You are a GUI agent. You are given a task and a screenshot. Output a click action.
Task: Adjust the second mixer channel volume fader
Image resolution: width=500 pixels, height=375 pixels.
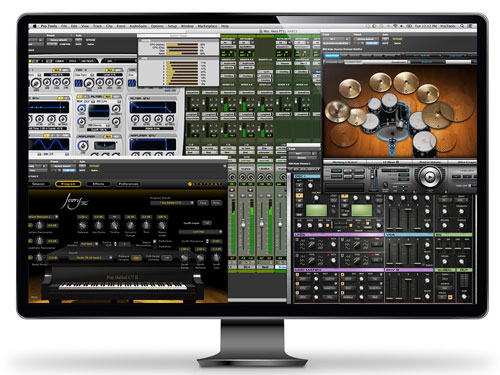[243, 225]
